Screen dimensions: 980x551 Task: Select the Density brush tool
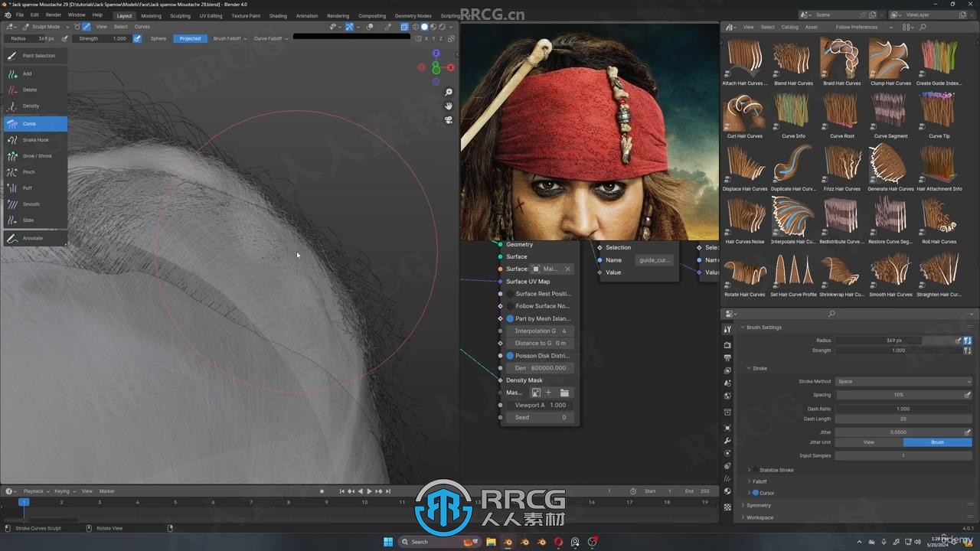tap(35, 106)
